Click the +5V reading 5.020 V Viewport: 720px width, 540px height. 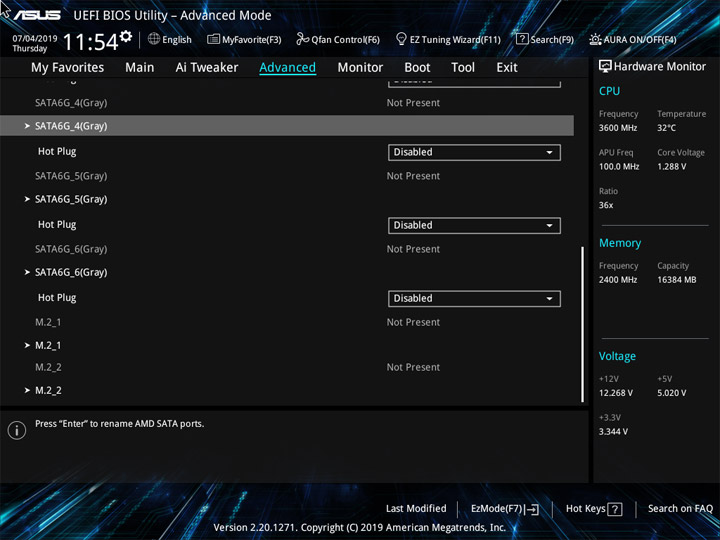click(671, 393)
